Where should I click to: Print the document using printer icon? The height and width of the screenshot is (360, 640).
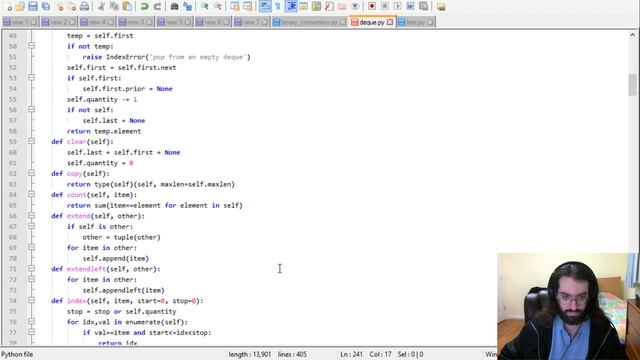[x=84, y=6]
